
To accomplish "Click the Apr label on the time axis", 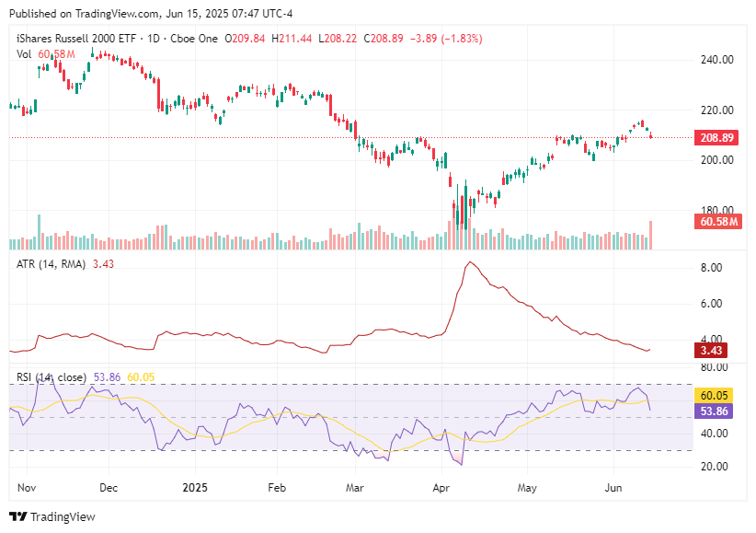I will (x=441, y=488).
